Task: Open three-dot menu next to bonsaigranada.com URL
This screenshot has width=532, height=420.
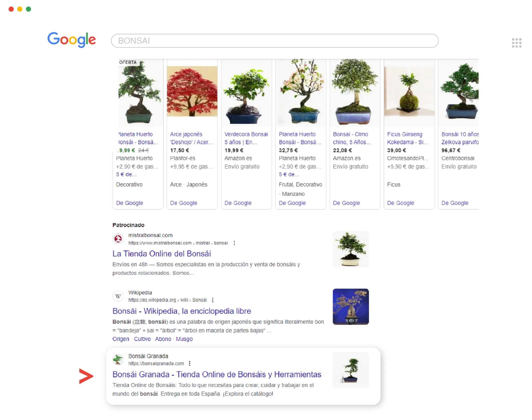Action: (x=190, y=364)
